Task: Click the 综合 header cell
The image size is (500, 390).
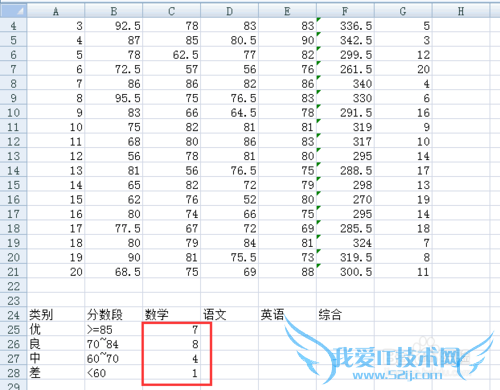Action: coord(345,315)
